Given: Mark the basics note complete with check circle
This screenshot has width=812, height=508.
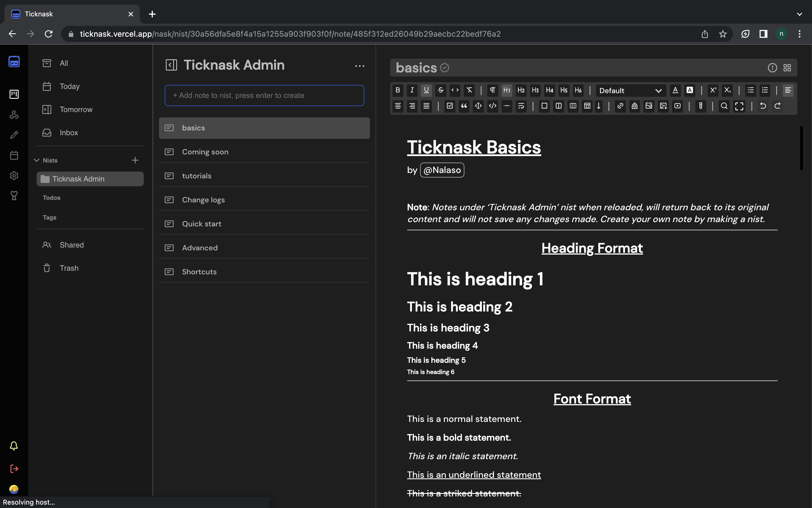Looking at the screenshot, I should tap(445, 68).
